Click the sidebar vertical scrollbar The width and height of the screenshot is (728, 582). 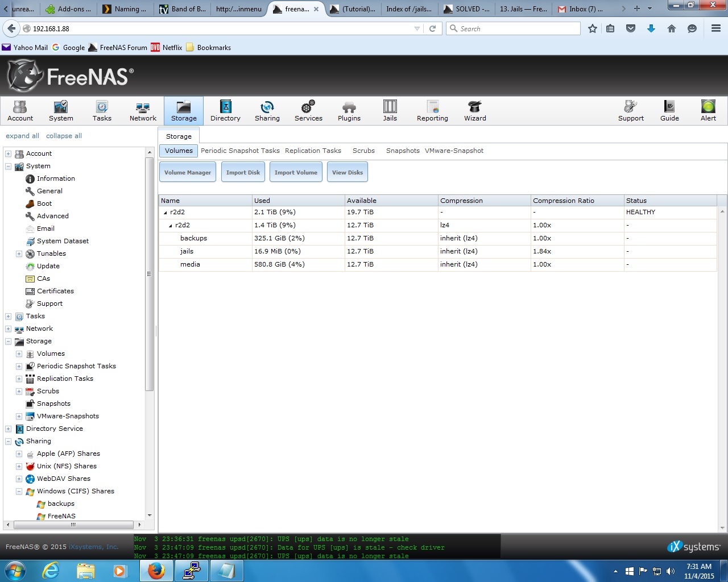[149, 273]
